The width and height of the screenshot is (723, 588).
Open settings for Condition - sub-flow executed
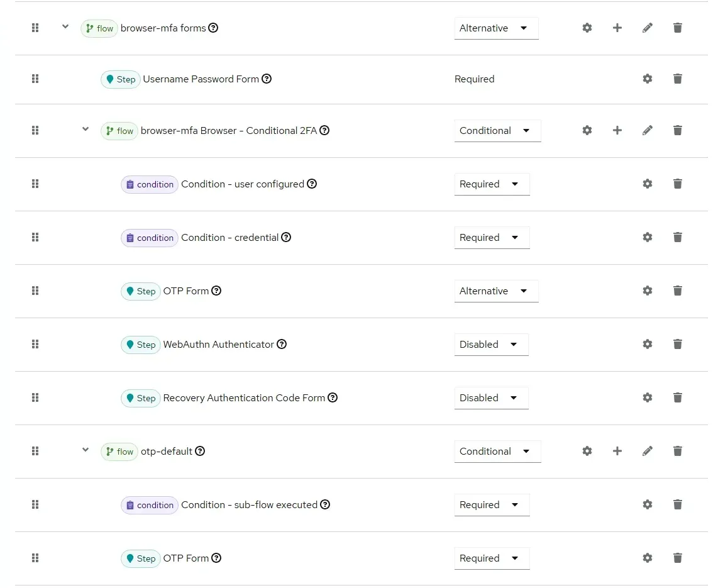(648, 504)
